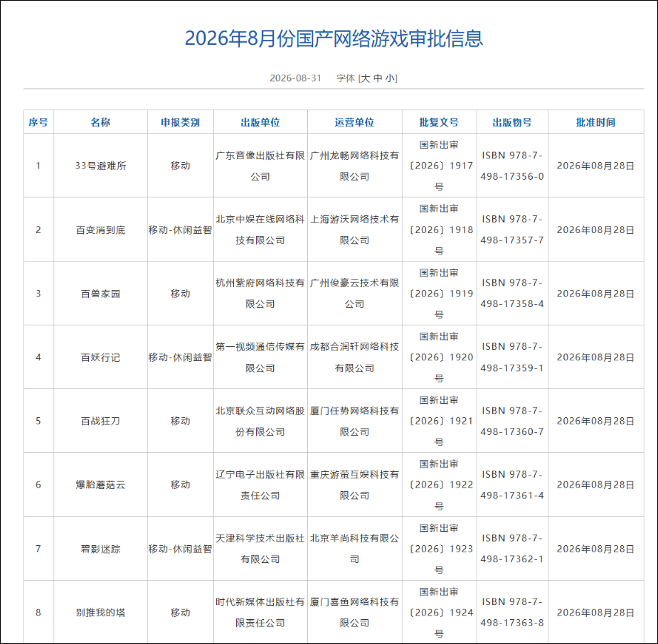This screenshot has width=658, height=644.
Task: Click approval number 国新出审〔2026〕1924号
Action: click(x=440, y=613)
